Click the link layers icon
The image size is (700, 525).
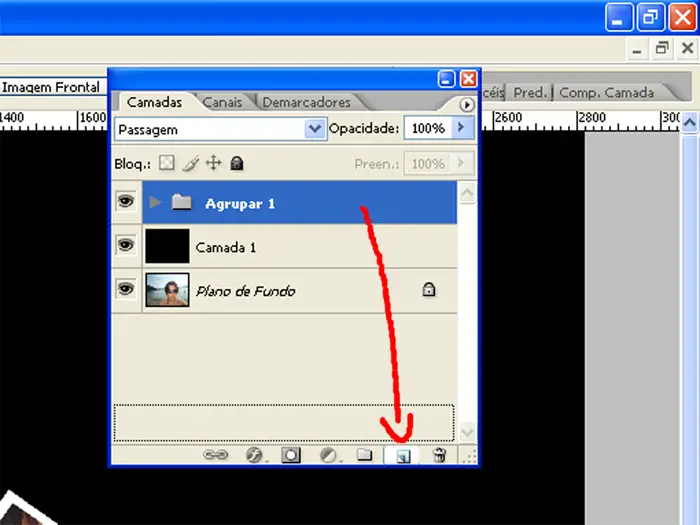(216, 455)
